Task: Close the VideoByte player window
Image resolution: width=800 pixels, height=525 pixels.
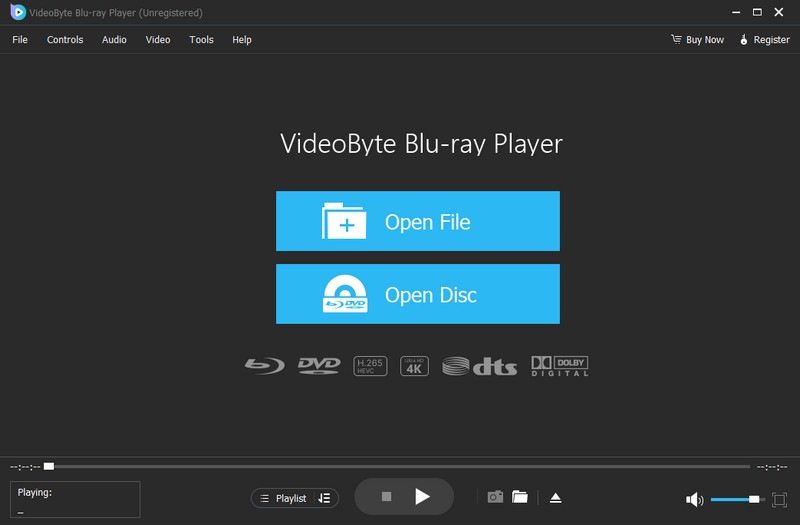Action: click(779, 12)
